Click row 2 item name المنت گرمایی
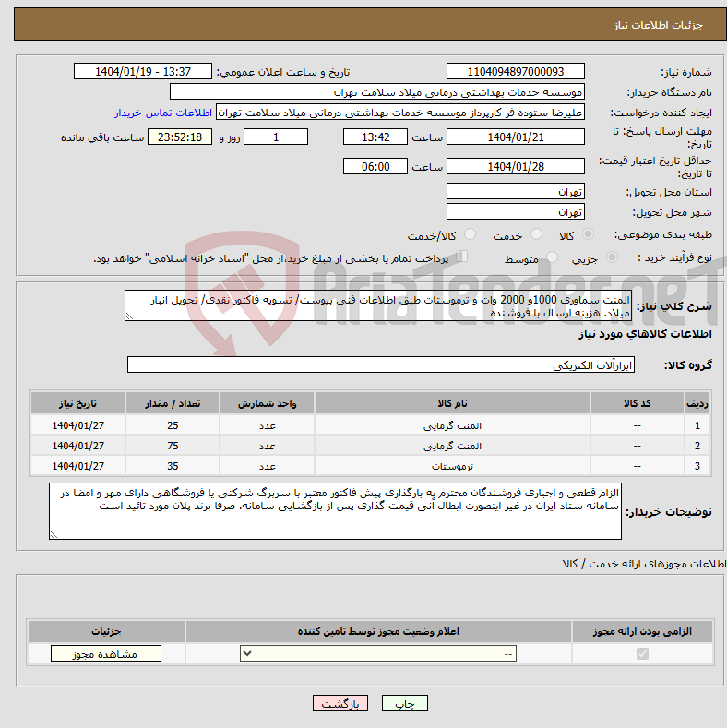Screen dimensions: 727x728 click(x=452, y=446)
